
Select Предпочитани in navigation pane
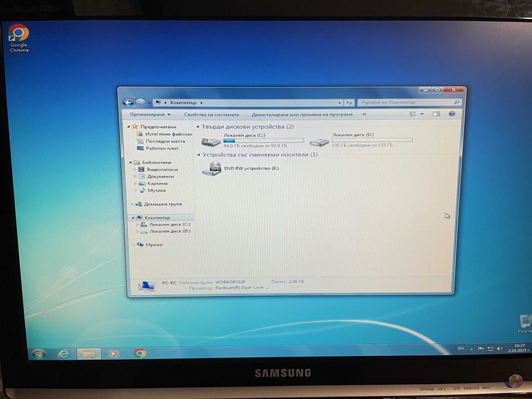(158, 127)
